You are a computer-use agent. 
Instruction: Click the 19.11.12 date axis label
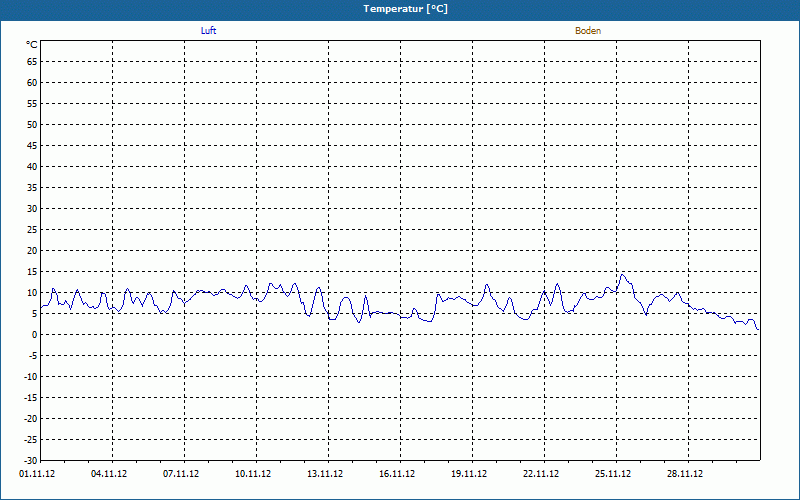click(x=469, y=474)
